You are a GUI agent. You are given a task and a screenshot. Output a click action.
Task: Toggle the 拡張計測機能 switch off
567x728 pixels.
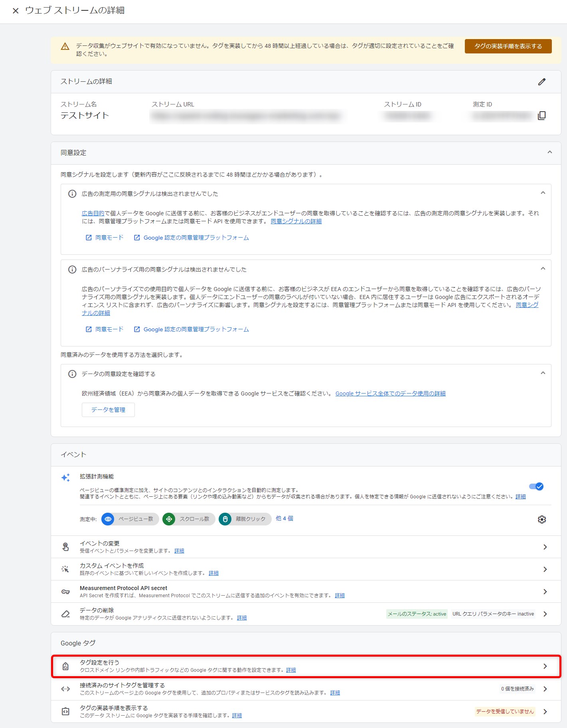pyautogui.click(x=536, y=486)
